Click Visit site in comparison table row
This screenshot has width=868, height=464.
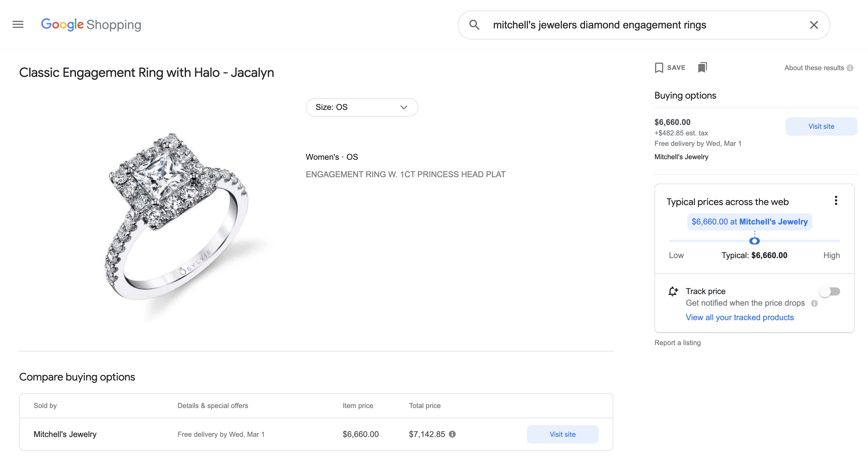coord(563,434)
